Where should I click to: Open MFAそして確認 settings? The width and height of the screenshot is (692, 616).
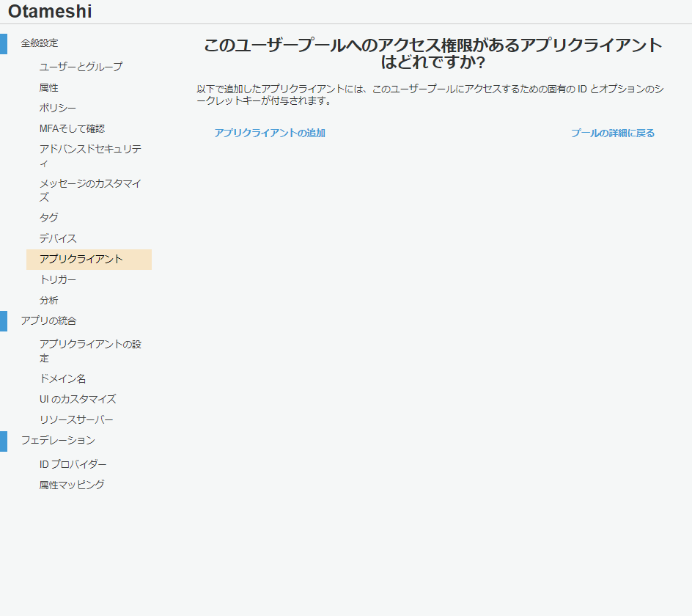72,128
